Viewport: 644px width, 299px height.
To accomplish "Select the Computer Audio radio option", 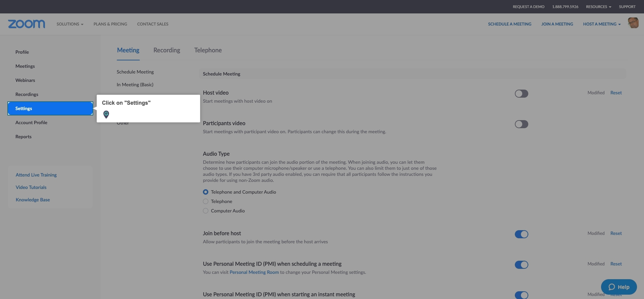I will click(206, 211).
